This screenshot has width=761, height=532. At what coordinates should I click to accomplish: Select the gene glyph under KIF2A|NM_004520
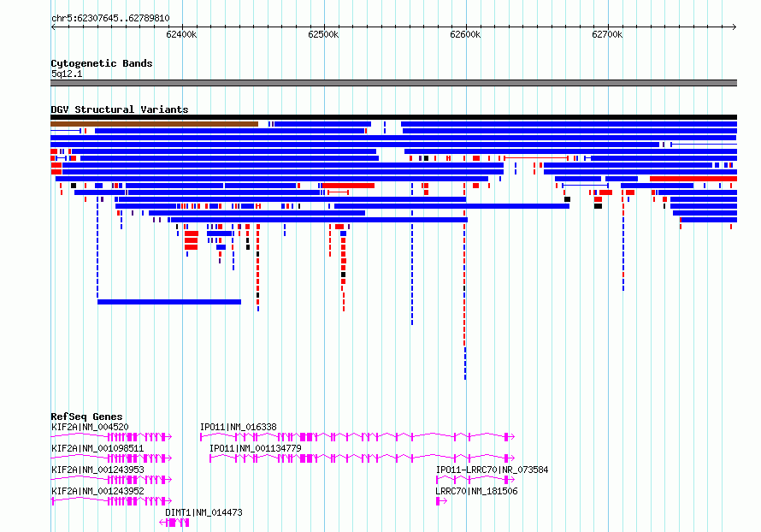pyautogui.click(x=111, y=437)
